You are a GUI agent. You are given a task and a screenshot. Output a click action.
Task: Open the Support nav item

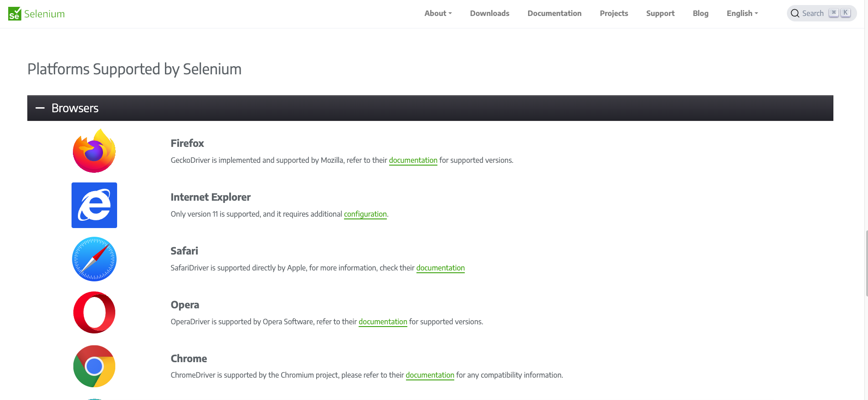[660, 13]
